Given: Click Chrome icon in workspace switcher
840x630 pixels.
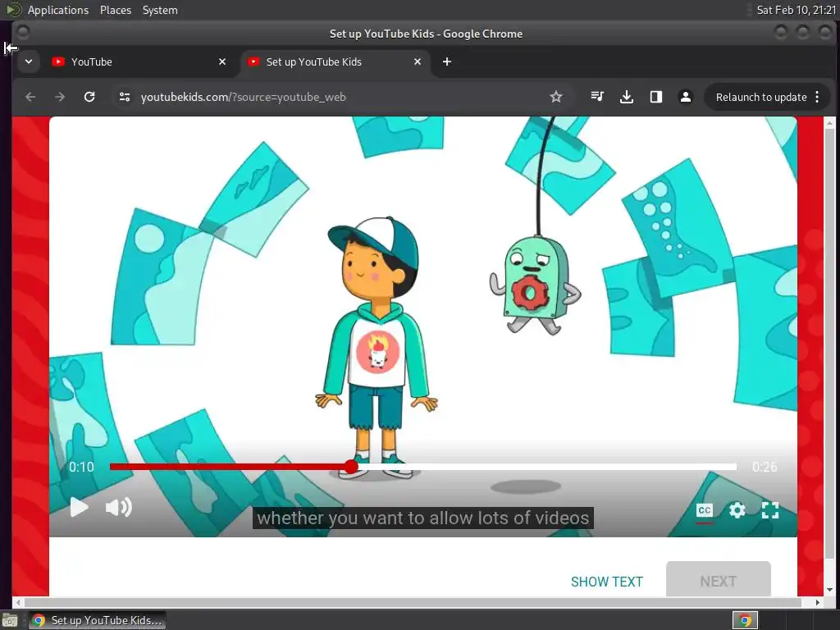Looking at the screenshot, I should tap(745, 620).
